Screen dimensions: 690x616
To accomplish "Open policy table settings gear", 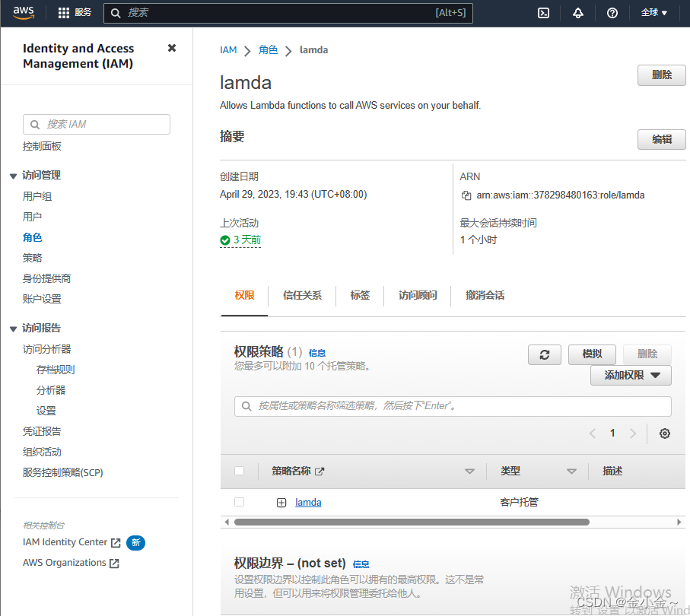I will point(664,433).
